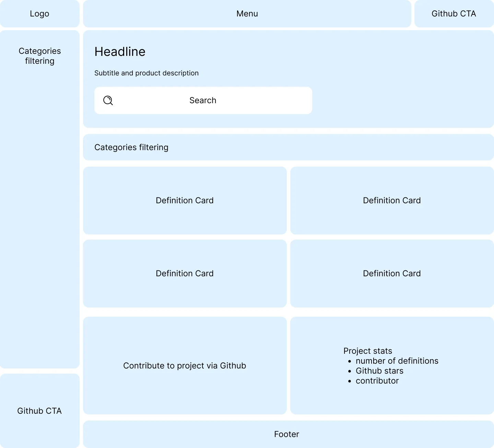Open the left Definition Card in first row
This screenshot has height=448, width=494.
click(x=185, y=201)
